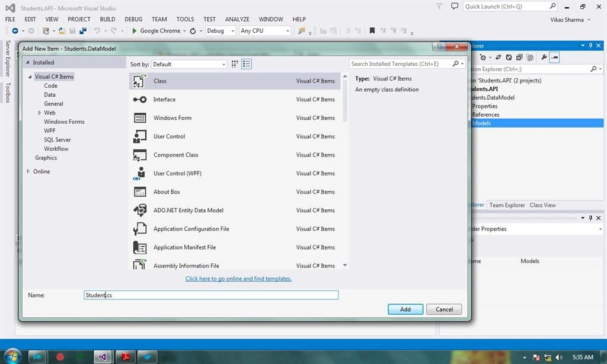Switch to the Team Explorer tab

[x=507, y=205]
